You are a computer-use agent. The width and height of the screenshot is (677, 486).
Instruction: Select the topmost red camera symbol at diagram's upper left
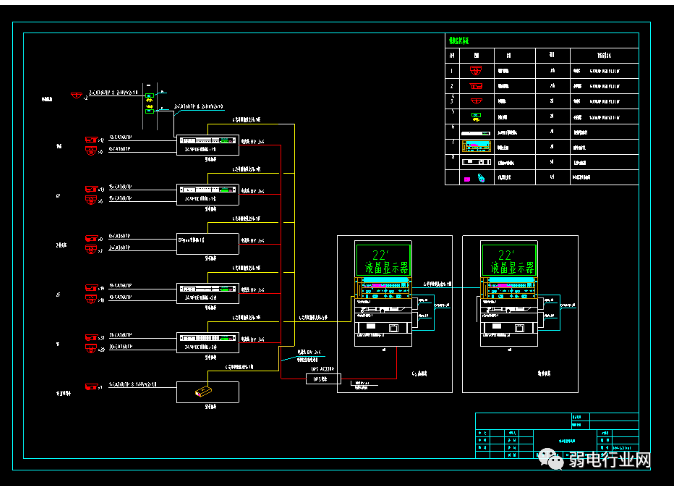[x=76, y=96]
